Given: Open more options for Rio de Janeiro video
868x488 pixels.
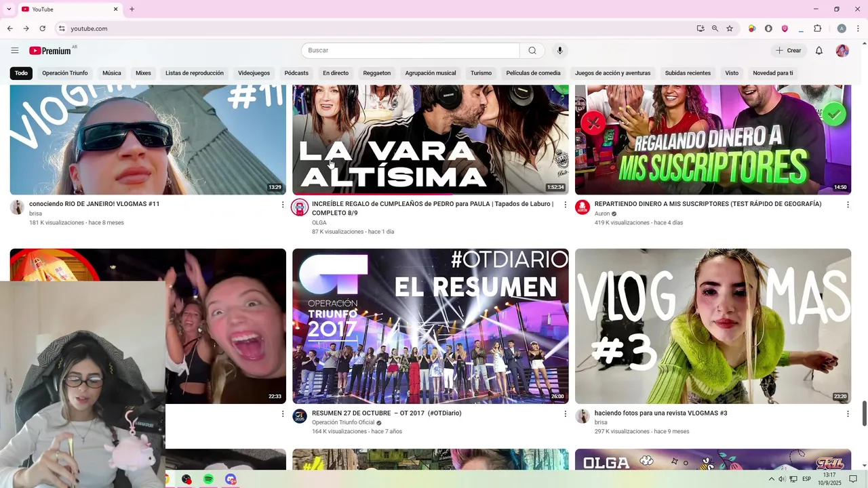Looking at the screenshot, I should [283, 205].
